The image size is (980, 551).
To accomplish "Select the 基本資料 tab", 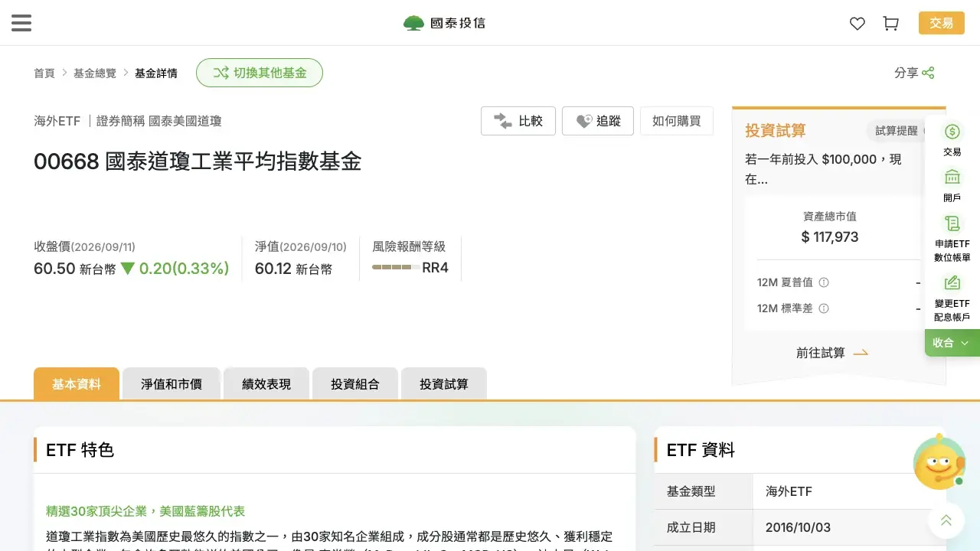I will point(77,383).
